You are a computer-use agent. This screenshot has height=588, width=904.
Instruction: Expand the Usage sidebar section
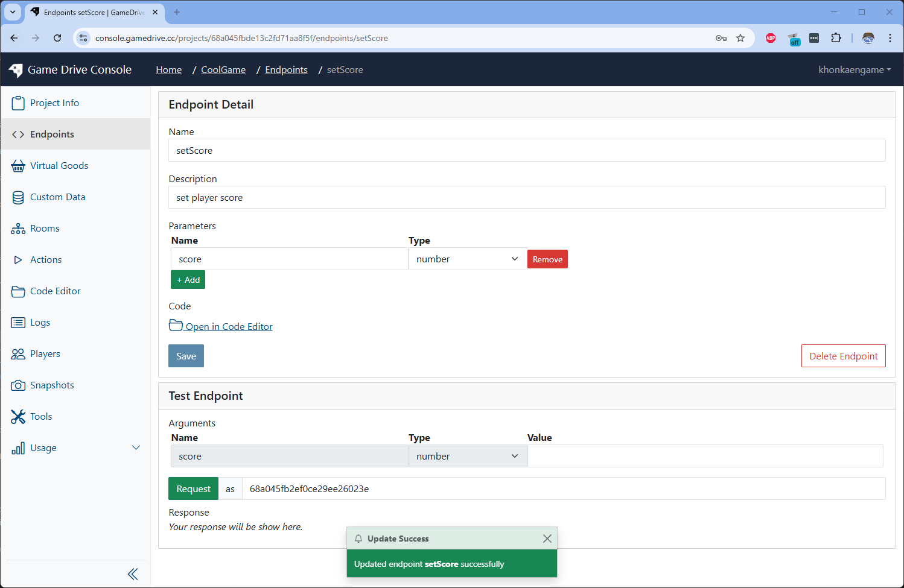(136, 447)
